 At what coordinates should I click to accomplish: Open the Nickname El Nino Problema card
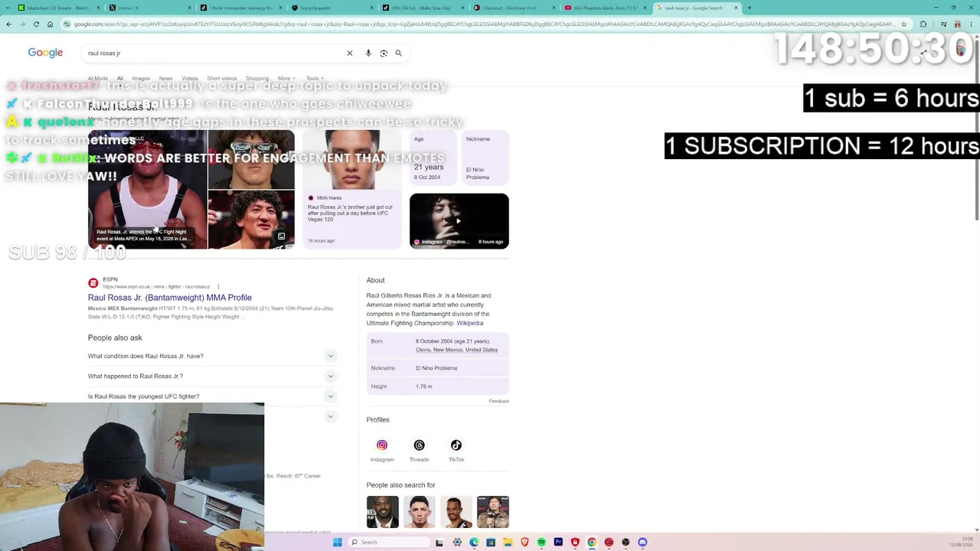pos(485,159)
